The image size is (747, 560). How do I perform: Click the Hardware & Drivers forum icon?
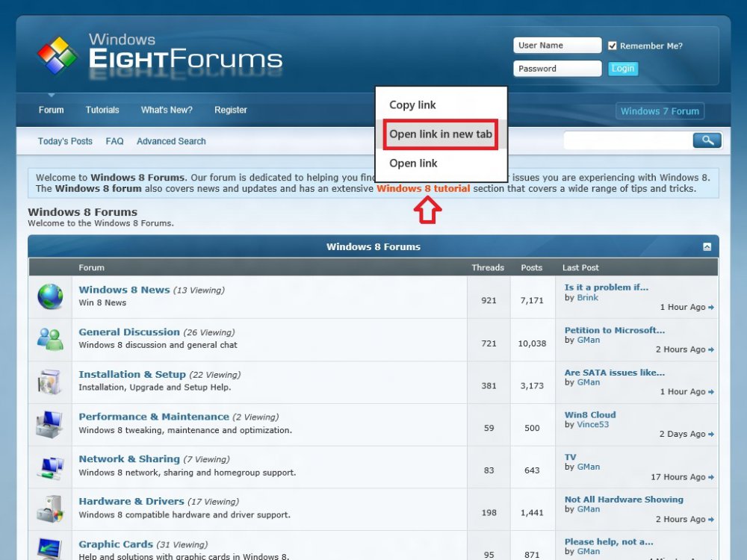(50, 509)
